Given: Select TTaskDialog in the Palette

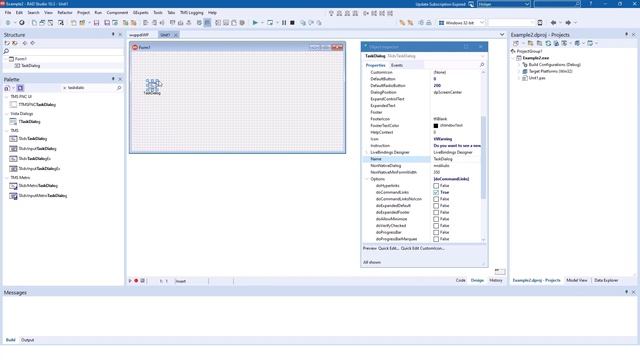Looking at the screenshot, I should click(29, 122).
